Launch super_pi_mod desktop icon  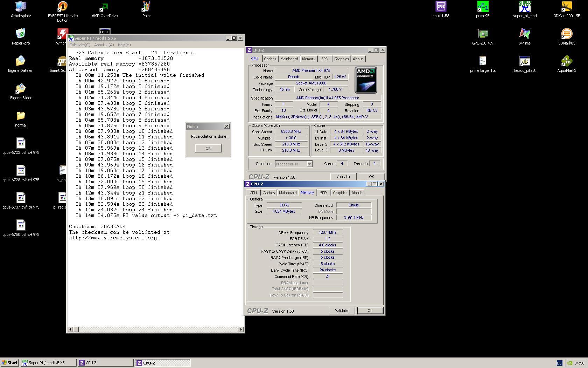pyautogui.click(x=525, y=9)
